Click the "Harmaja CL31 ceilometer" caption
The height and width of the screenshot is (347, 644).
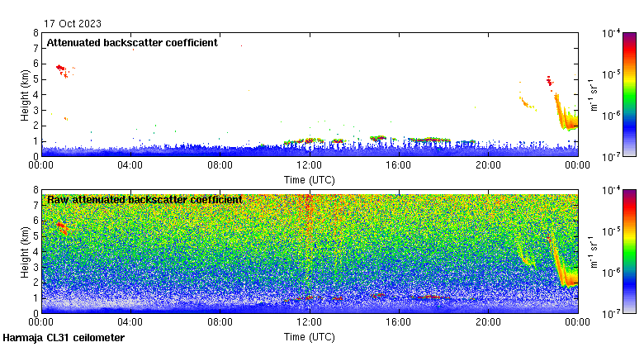pos(64,338)
